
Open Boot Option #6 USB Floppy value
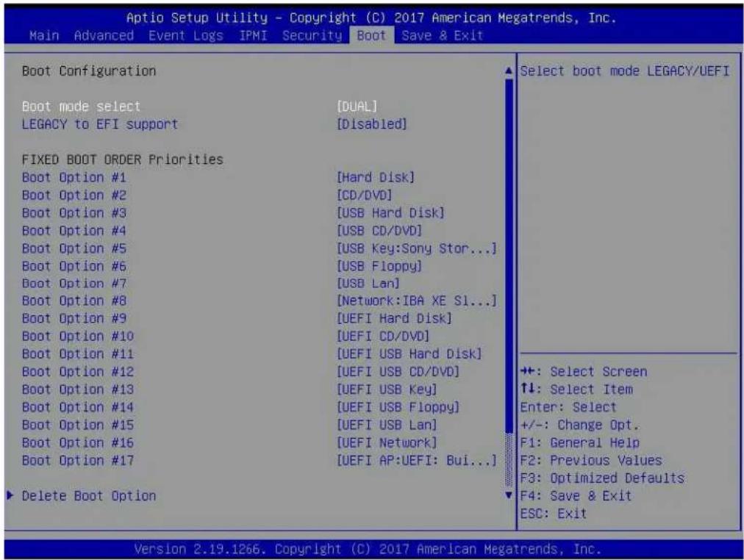(x=379, y=266)
